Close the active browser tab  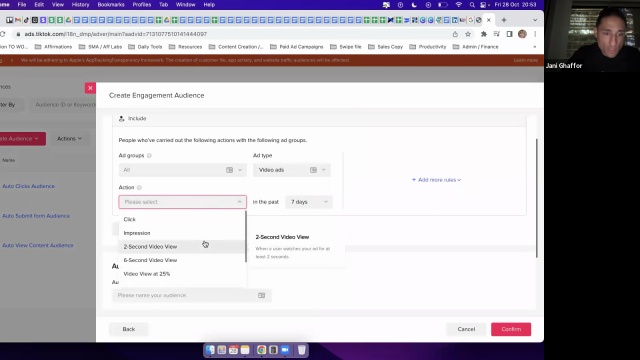pyautogui.click(x=489, y=20)
